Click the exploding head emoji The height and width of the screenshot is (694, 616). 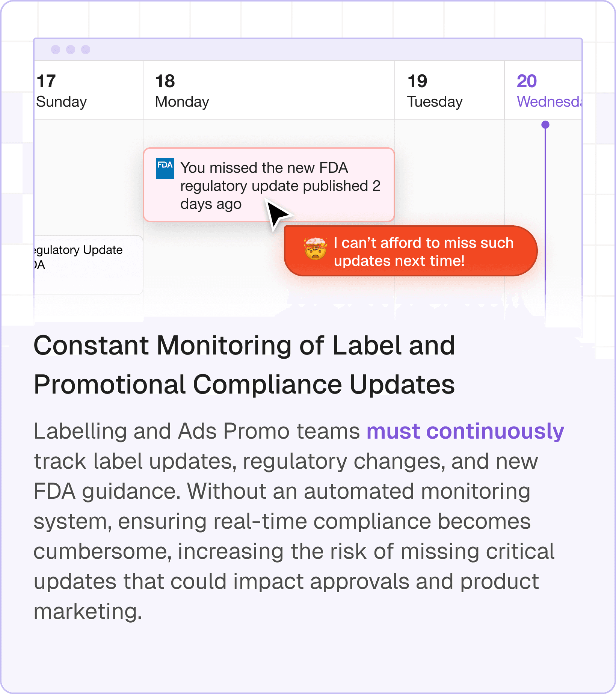[x=316, y=249]
